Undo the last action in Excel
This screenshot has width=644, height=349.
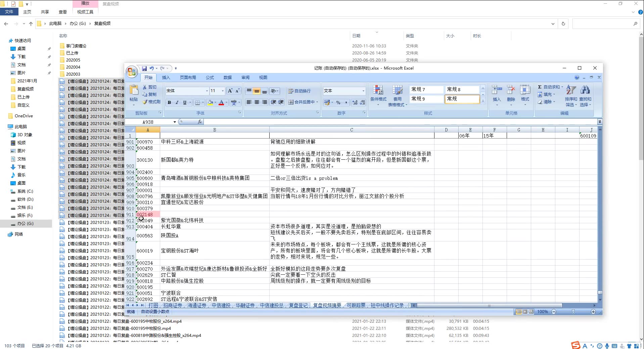pos(151,68)
